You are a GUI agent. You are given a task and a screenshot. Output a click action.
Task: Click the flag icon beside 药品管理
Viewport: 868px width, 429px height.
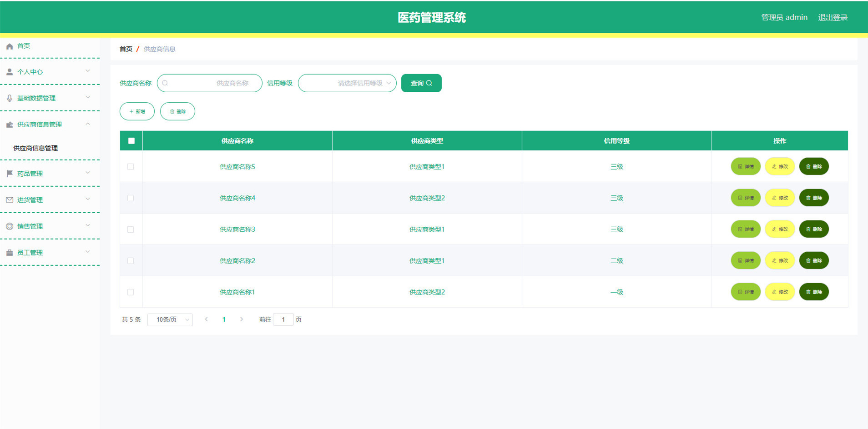9,174
